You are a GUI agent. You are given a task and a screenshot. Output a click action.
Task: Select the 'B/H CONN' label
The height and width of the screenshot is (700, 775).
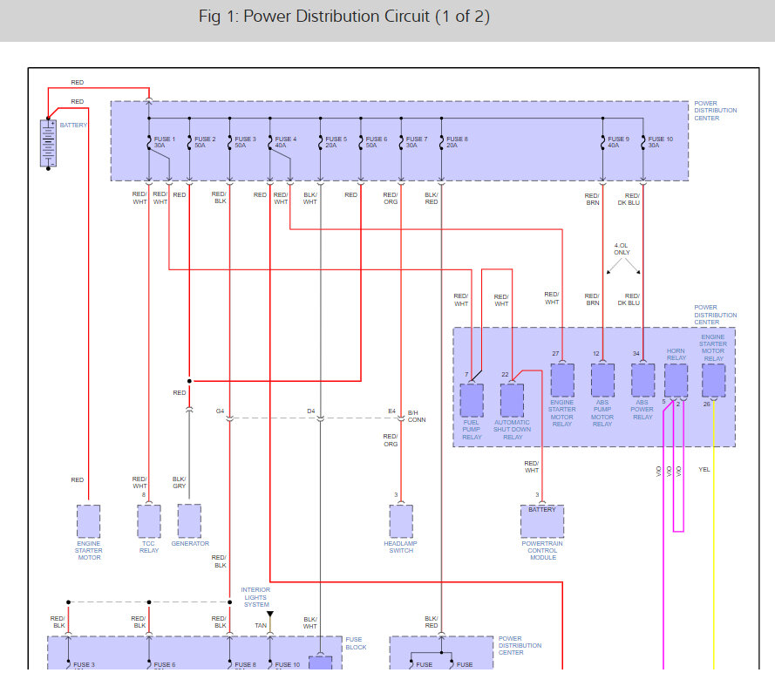[x=417, y=416]
